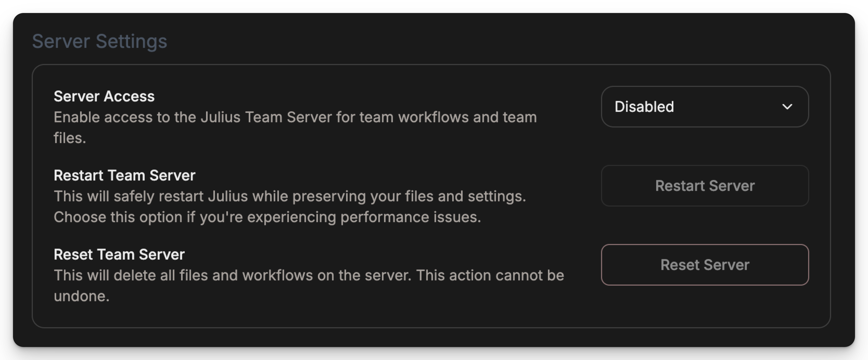The width and height of the screenshot is (868, 360).
Task: Click the Restart Server control on the right
Action: click(704, 186)
